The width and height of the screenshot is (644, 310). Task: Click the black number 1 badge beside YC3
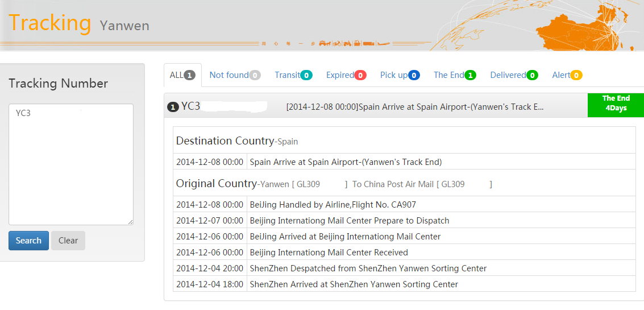click(173, 107)
